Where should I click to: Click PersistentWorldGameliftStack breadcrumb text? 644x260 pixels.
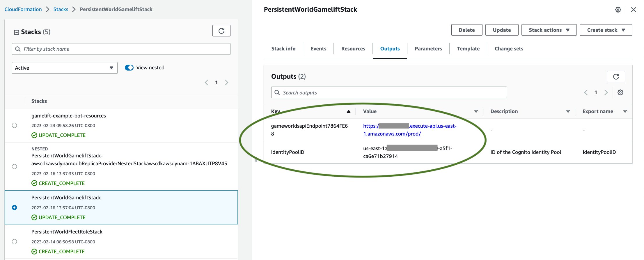pyautogui.click(x=116, y=9)
